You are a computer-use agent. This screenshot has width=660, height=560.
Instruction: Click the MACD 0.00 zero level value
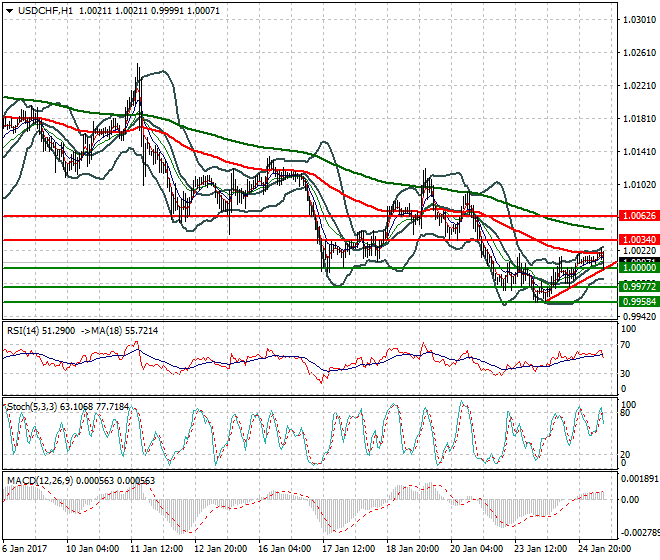coord(630,500)
